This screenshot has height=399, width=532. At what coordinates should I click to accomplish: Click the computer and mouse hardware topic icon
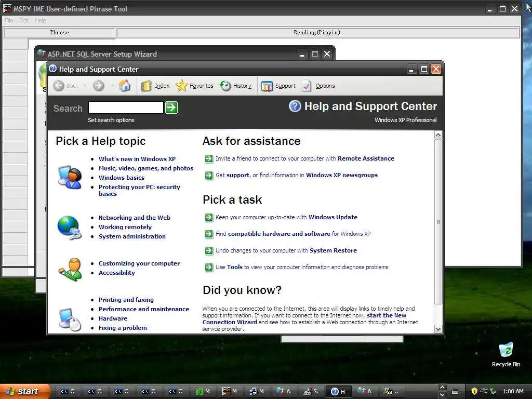click(x=70, y=320)
